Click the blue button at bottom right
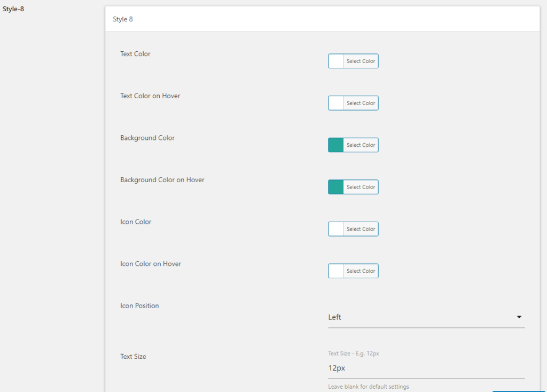The height and width of the screenshot is (392, 547). 518,390
